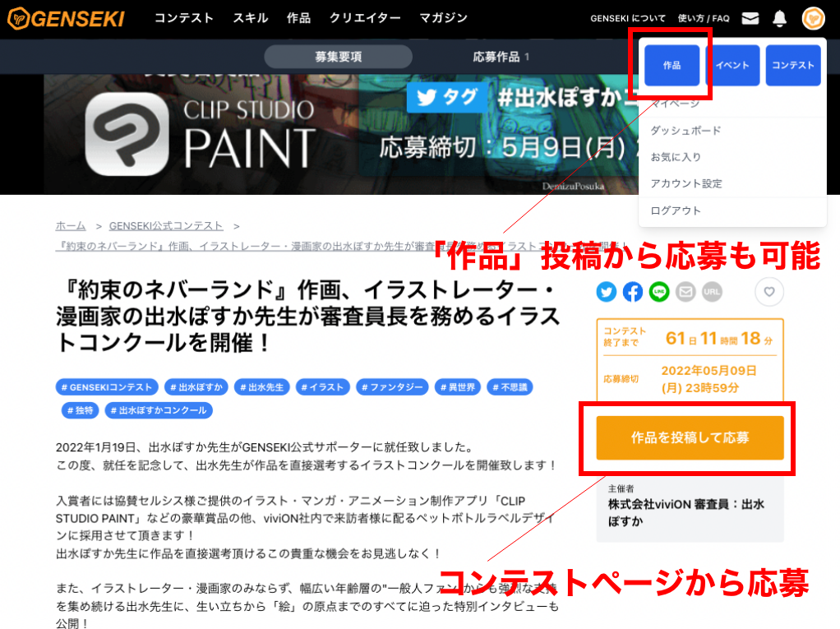The image size is (840, 629).
Task: Open スキル in top navigation
Action: (x=250, y=18)
